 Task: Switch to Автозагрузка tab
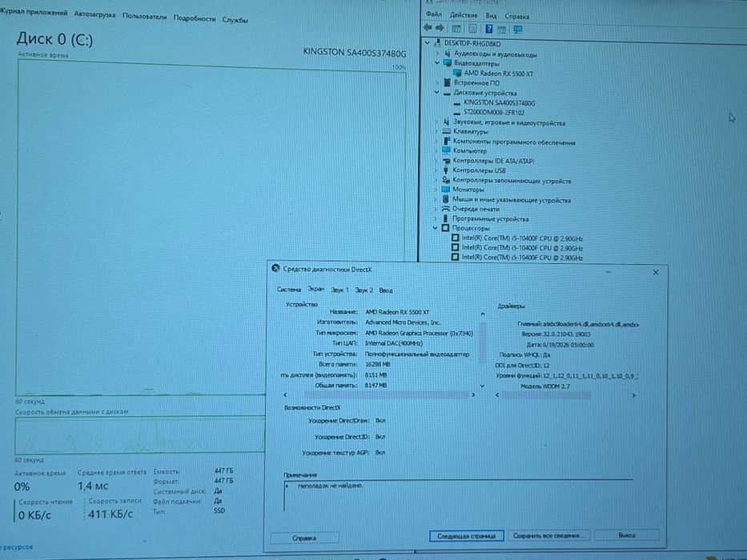(94, 14)
